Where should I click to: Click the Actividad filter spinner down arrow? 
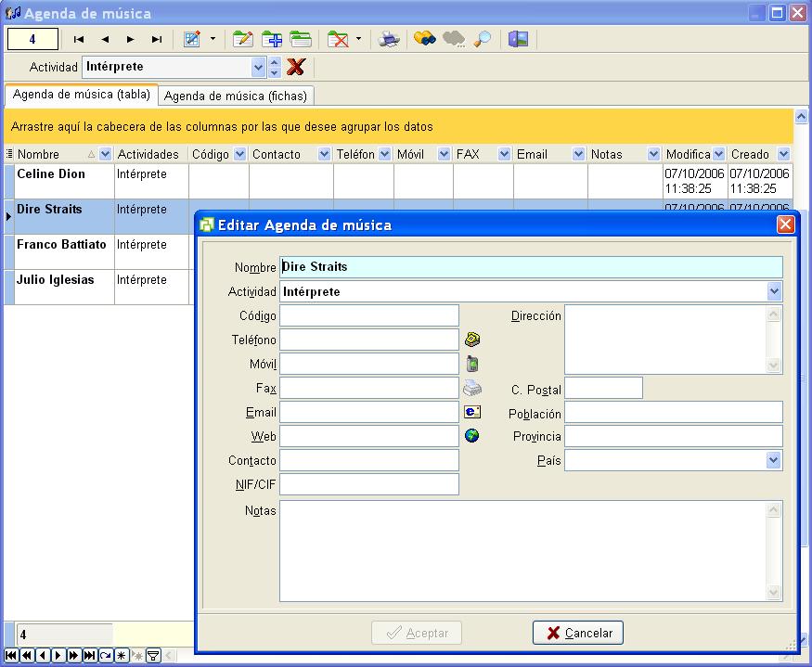(x=275, y=72)
